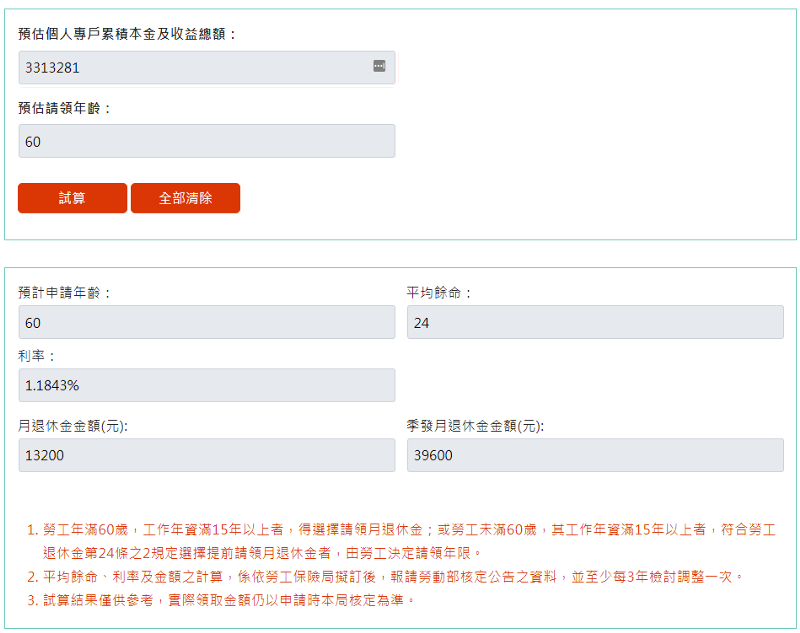Click the label 平均餘命
This screenshot has height=633, width=800.
438,293
